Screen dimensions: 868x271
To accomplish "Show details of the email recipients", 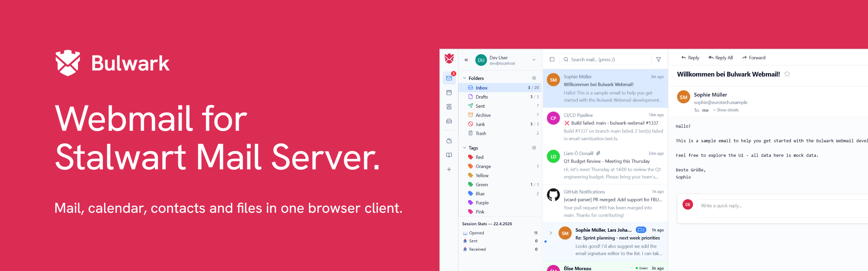I will 726,110.
